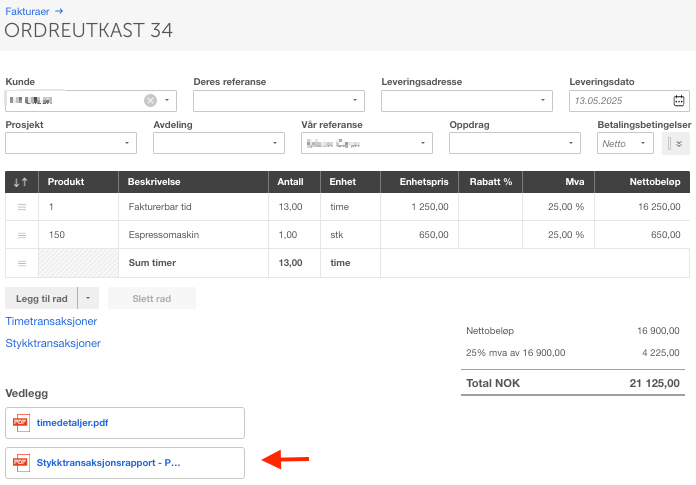
Task: Go back via the Fakturaer breadcrumb link
Action: 27,11
